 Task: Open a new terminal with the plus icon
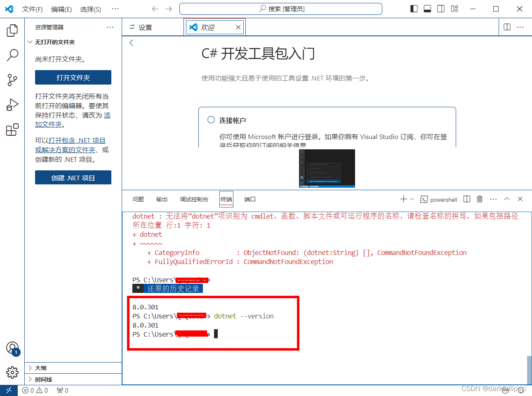click(403, 199)
